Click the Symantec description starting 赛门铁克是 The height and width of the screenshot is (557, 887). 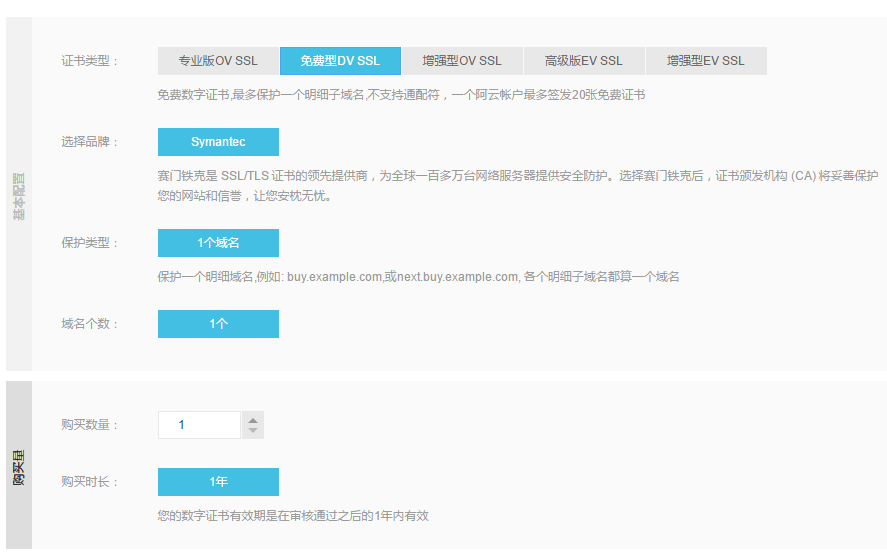click(518, 186)
